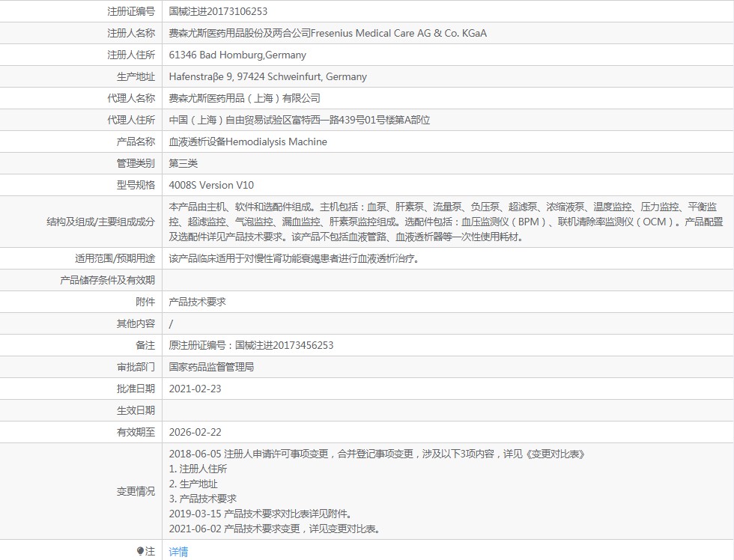734x560 pixels.
Task: Select agent address with 富特西一路439号
Action: (299, 121)
